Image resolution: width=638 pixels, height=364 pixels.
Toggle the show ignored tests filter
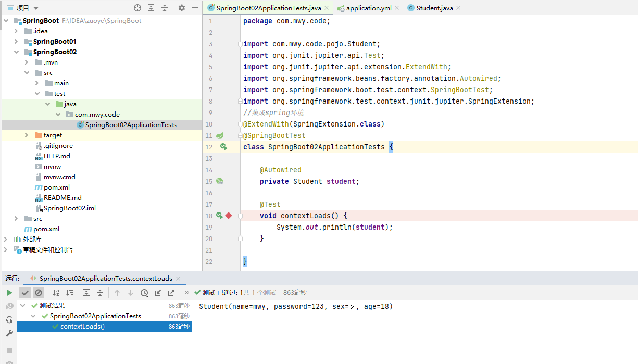[x=39, y=292]
